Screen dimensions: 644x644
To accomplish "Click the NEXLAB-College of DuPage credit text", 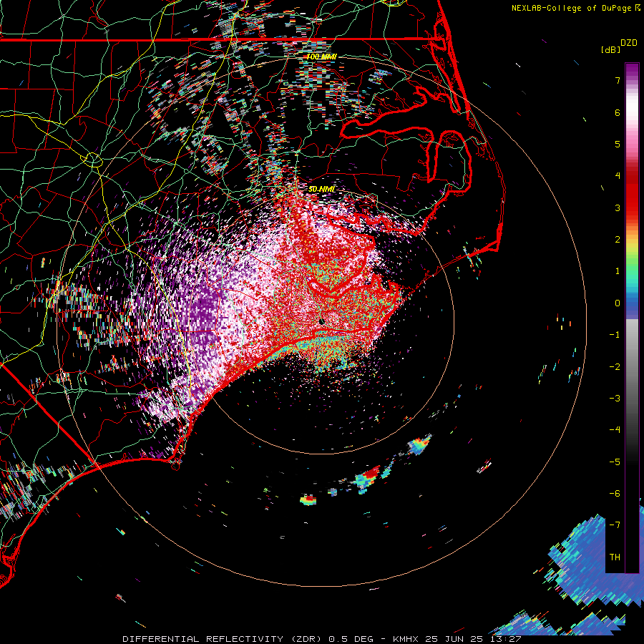I will point(571,8).
